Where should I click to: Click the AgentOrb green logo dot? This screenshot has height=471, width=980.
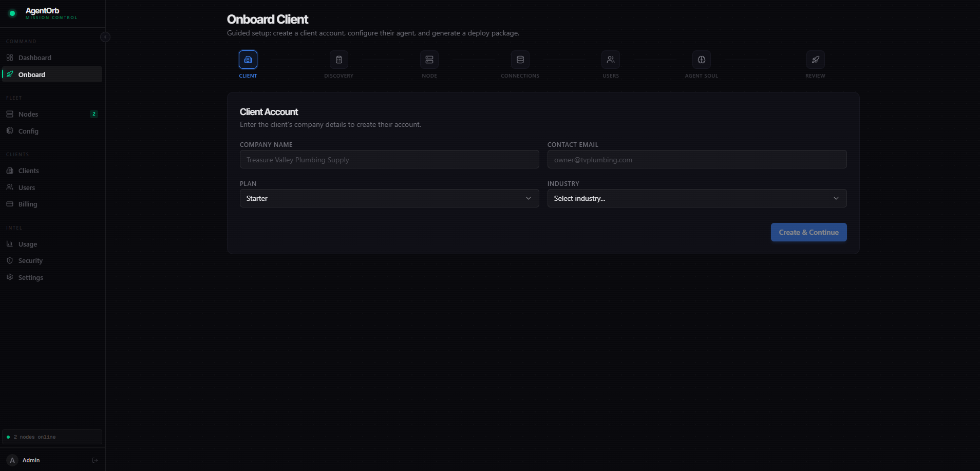click(12, 13)
